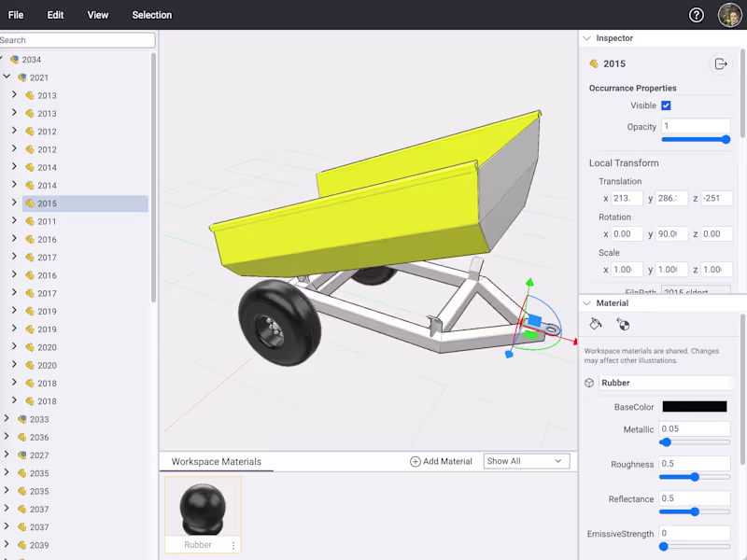Click the assembly icon of node 2034
The width and height of the screenshot is (747, 560).
pos(15,60)
